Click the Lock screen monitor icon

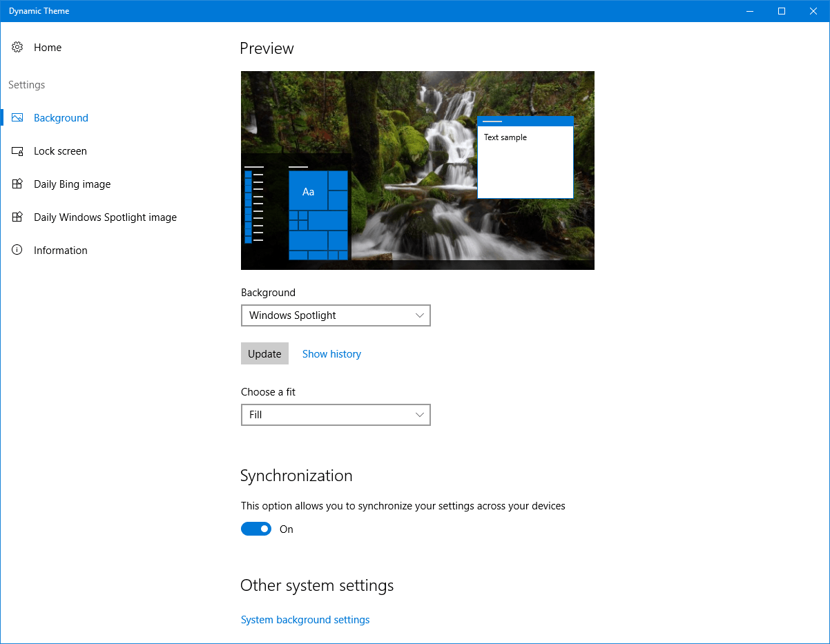[x=17, y=151]
